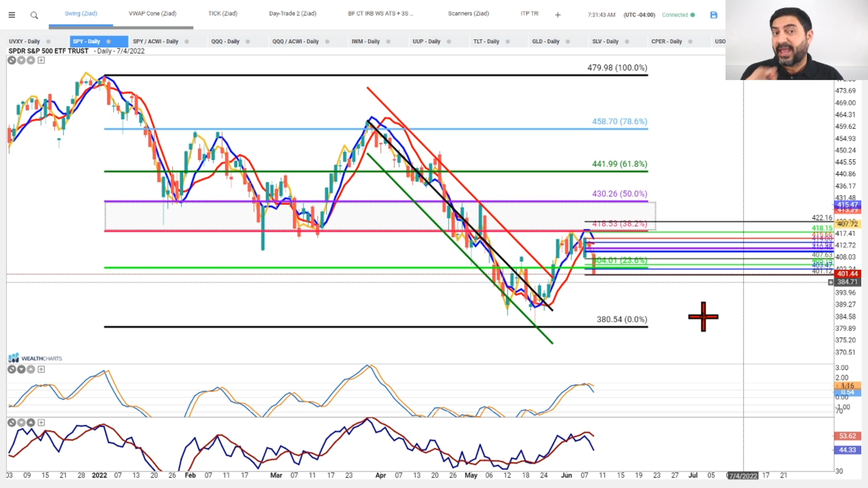Click the search magnifier icon
The height and width of the screenshot is (488, 868).
34,15
